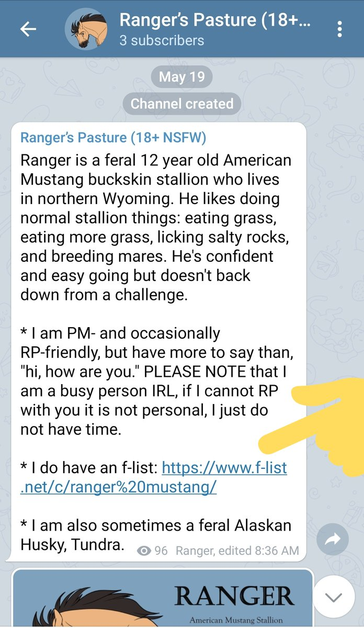Tap the share forward arrow icon

click(333, 540)
